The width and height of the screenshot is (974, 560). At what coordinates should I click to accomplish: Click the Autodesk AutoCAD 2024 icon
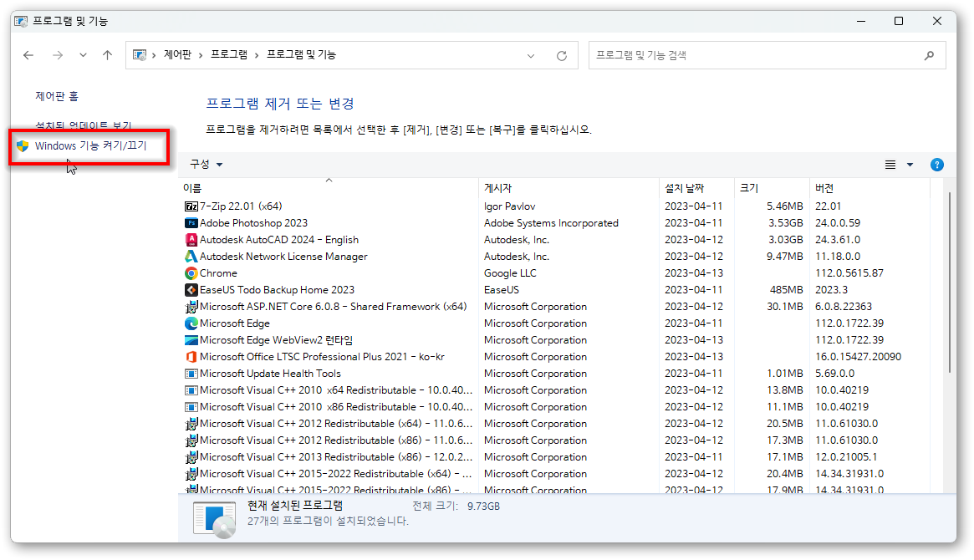(191, 240)
